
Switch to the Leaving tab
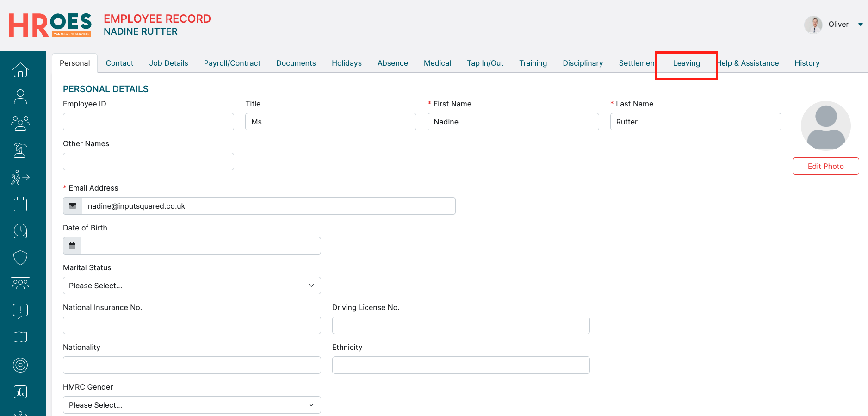click(686, 63)
